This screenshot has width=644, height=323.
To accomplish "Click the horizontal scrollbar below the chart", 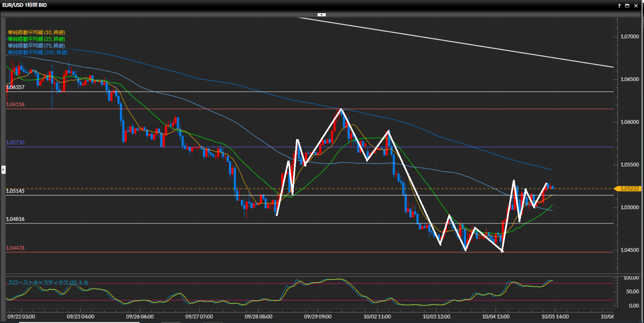I will (79, 322).
